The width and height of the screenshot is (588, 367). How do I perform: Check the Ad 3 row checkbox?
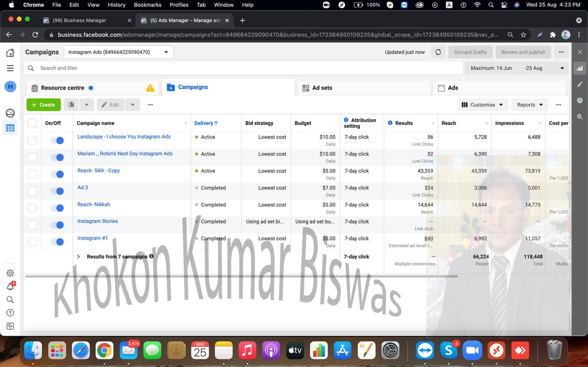click(32, 191)
